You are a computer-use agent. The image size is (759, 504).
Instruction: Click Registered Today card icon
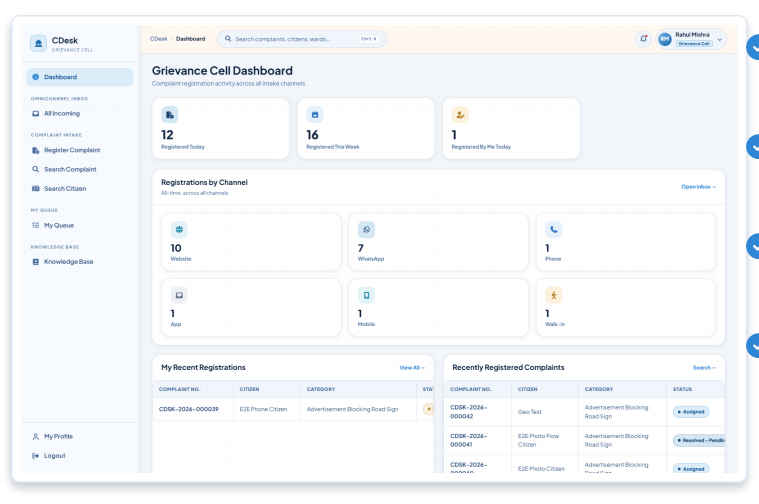169,115
